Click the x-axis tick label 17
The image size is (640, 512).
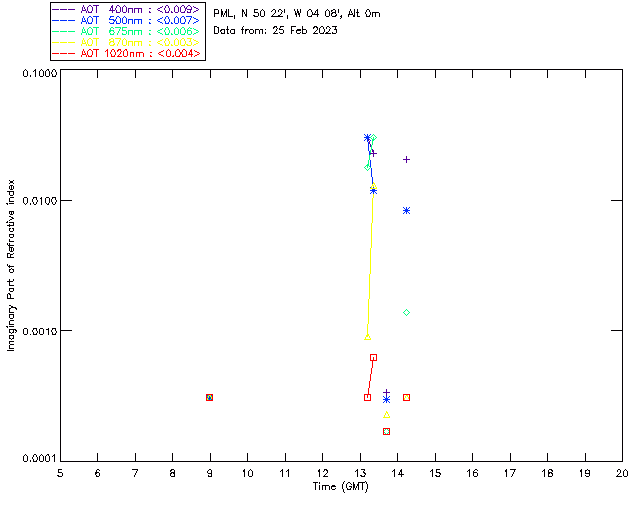510,473
